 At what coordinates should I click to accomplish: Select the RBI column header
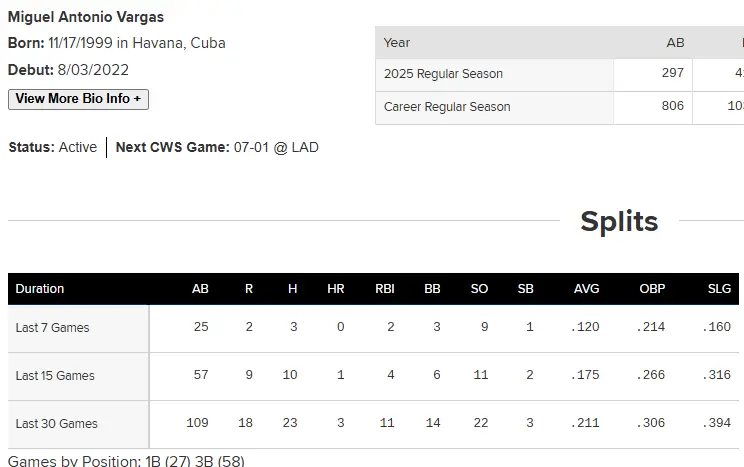click(385, 289)
